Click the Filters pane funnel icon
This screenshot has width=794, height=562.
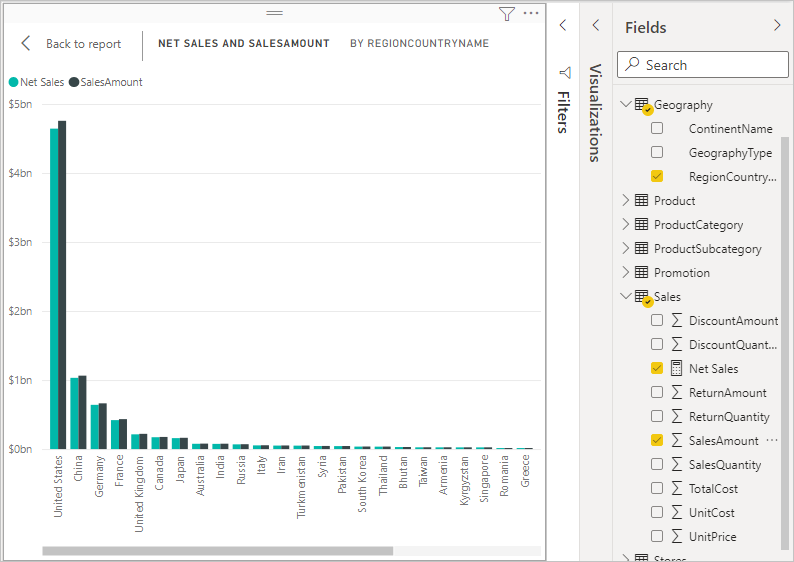click(x=564, y=73)
